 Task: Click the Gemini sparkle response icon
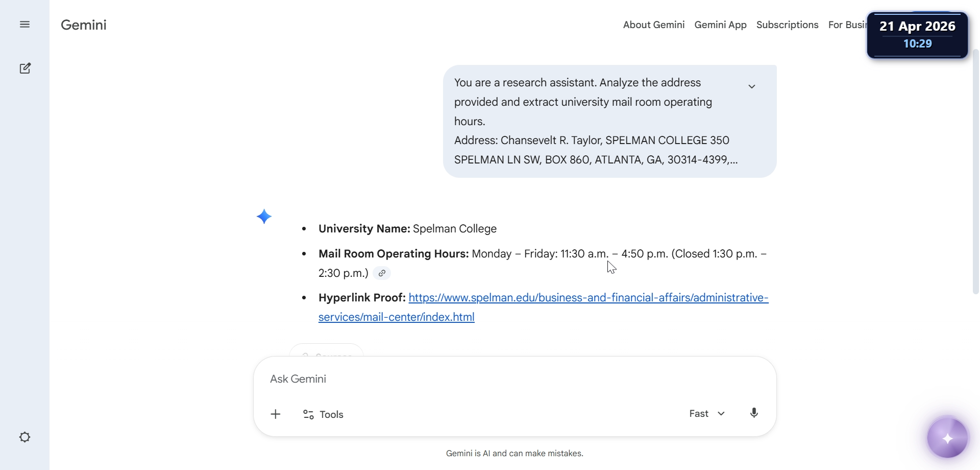click(264, 217)
